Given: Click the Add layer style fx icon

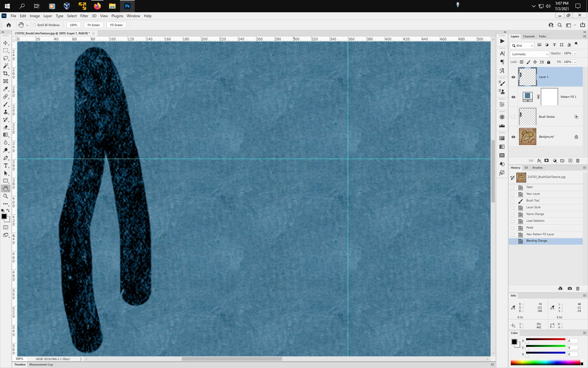Looking at the screenshot, I should (539, 161).
